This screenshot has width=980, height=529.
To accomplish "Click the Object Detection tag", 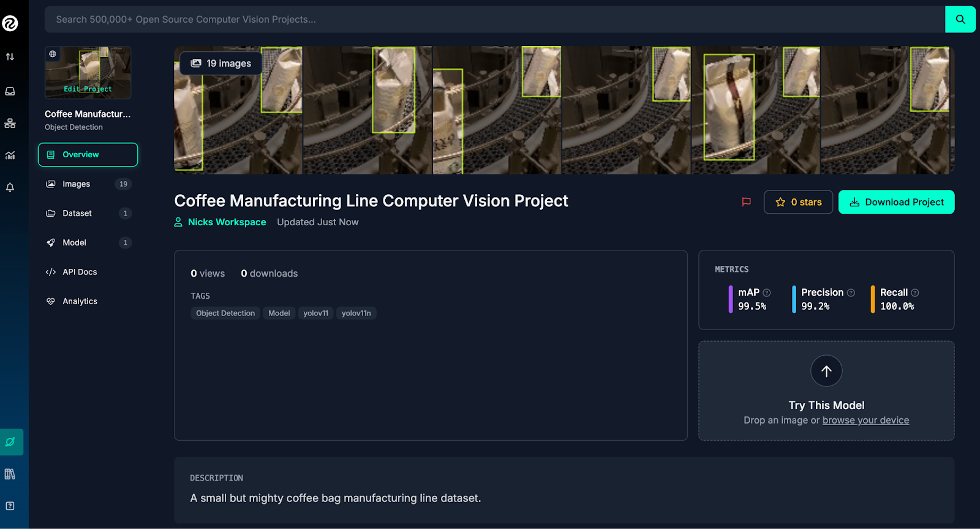I will pyautogui.click(x=225, y=313).
